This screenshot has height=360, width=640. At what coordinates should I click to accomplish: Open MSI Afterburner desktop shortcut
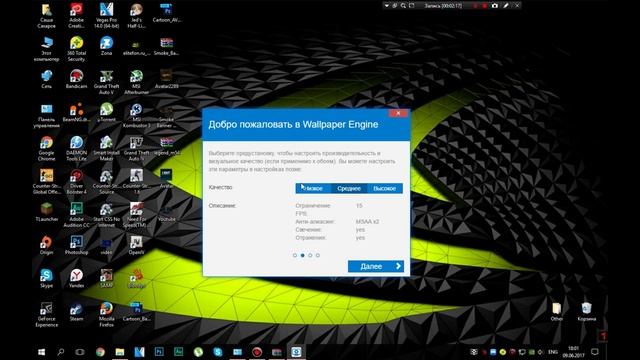click(136, 82)
